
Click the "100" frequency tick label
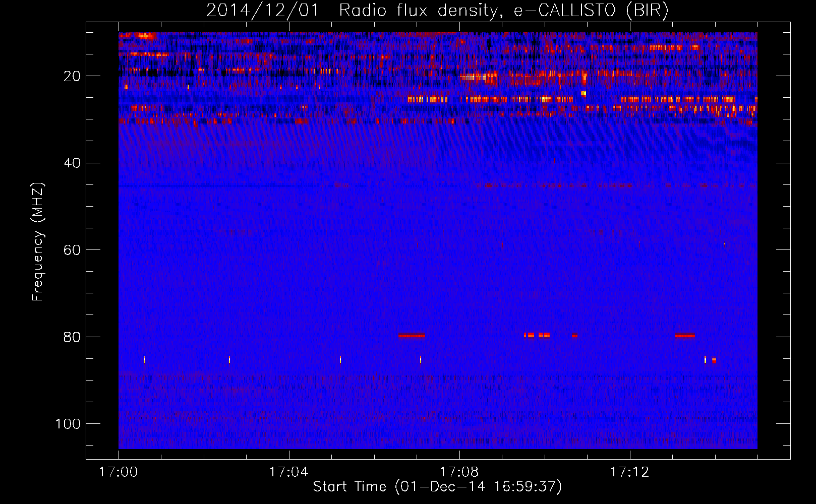[x=68, y=424]
